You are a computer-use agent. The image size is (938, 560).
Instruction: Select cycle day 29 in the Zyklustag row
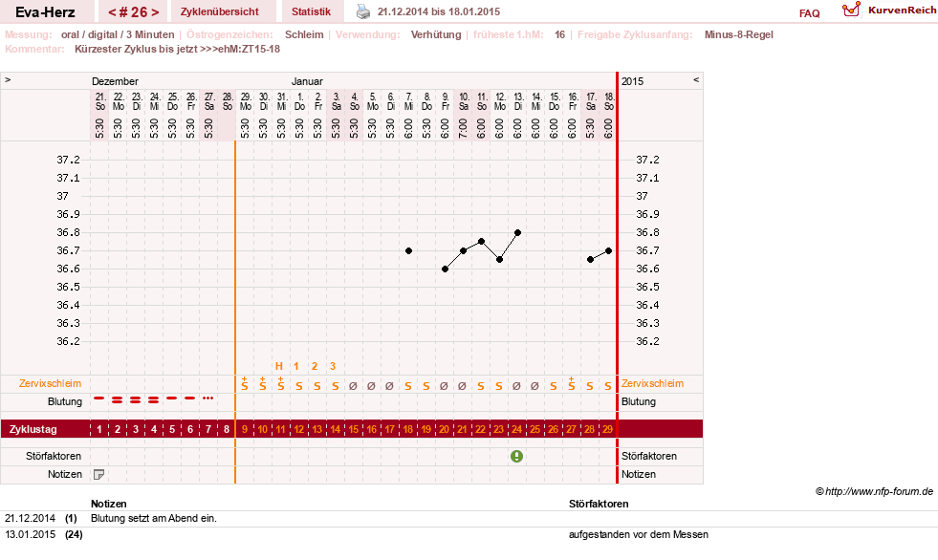(607, 429)
